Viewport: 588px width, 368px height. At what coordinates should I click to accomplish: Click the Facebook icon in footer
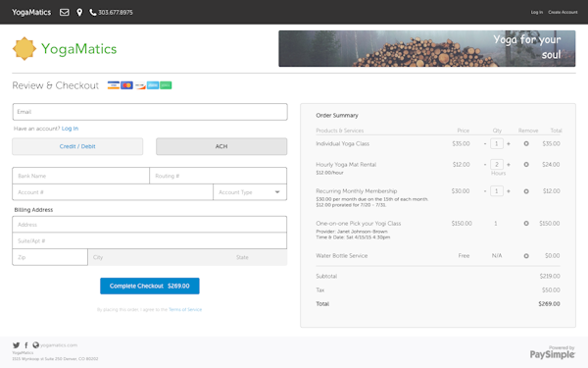point(25,345)
